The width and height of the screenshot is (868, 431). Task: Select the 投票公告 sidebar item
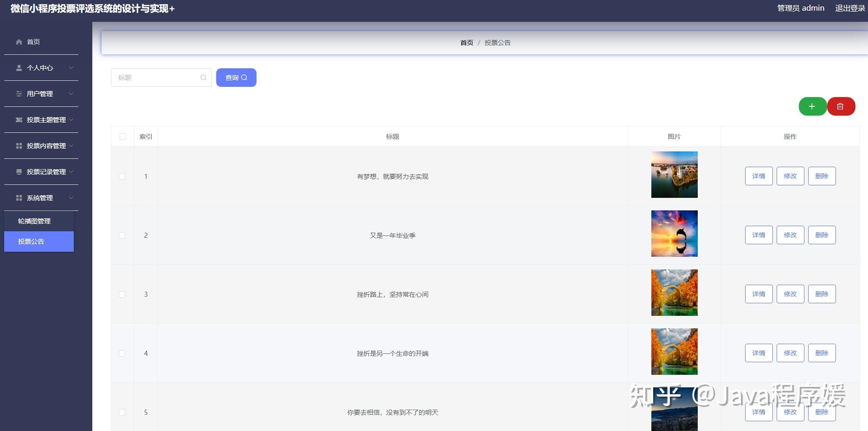click(x=31, y=242)
